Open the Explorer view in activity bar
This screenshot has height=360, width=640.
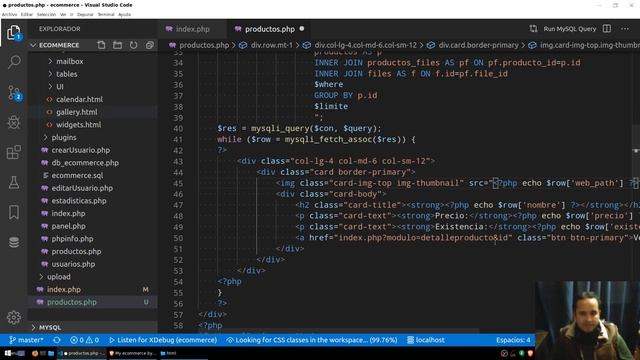tap(13, 32)
